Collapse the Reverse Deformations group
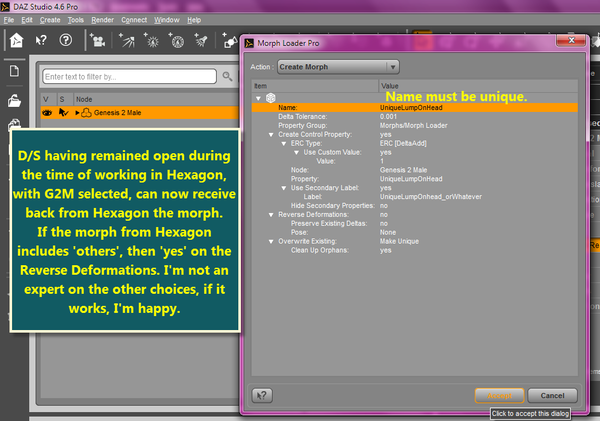This screenshot has height=421, width=600. pyautogui.click(x=271, y=215)
